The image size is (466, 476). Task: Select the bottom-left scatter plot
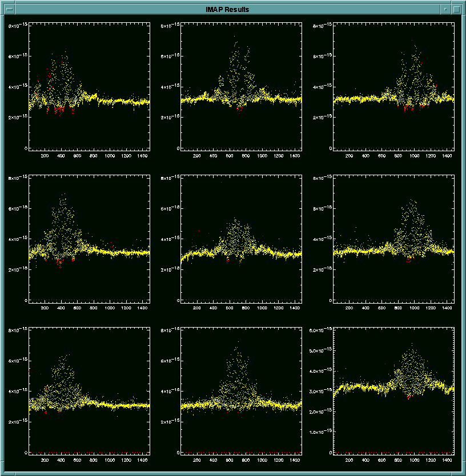point(89,391)
